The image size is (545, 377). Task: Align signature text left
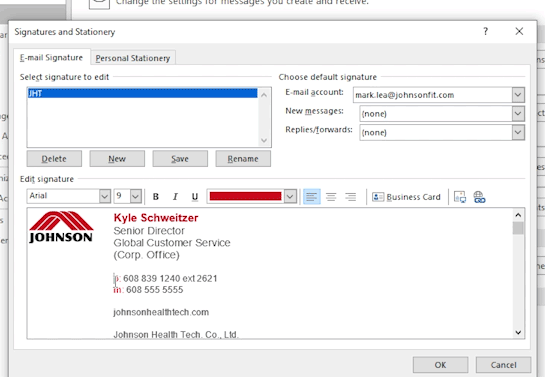tap(312, 197)
